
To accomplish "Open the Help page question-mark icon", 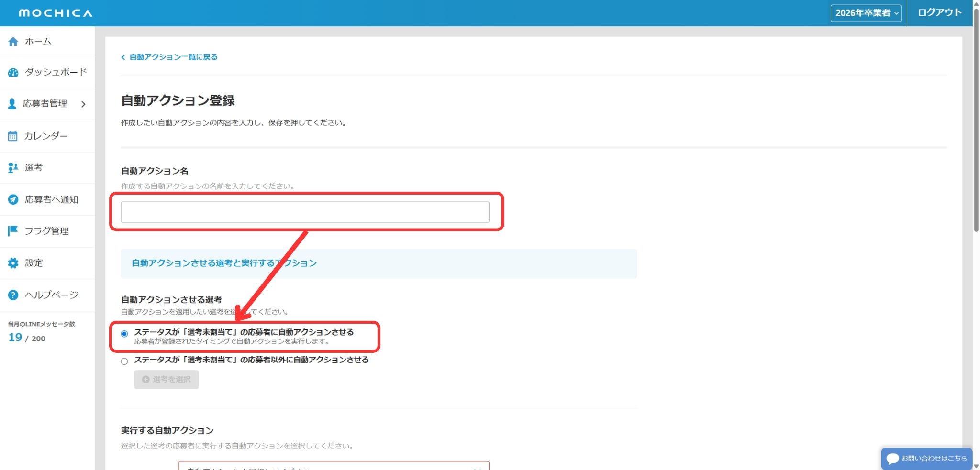I will (x=13, y=295).
